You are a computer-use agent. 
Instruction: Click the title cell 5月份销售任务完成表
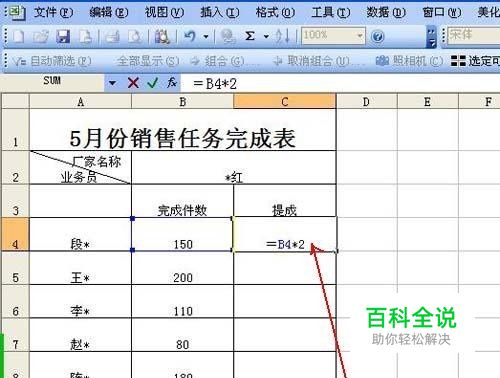pyautogui.click(x=183, y=130)
